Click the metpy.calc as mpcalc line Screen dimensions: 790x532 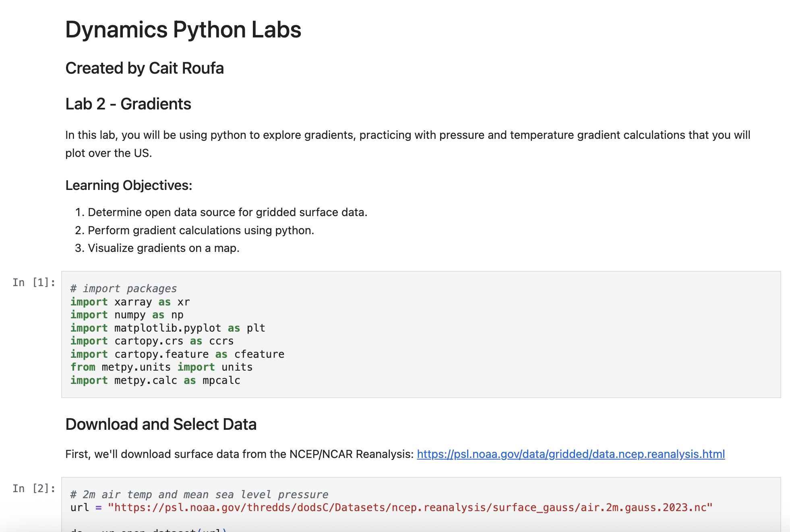pyautogui.click(x=155, y=380)
